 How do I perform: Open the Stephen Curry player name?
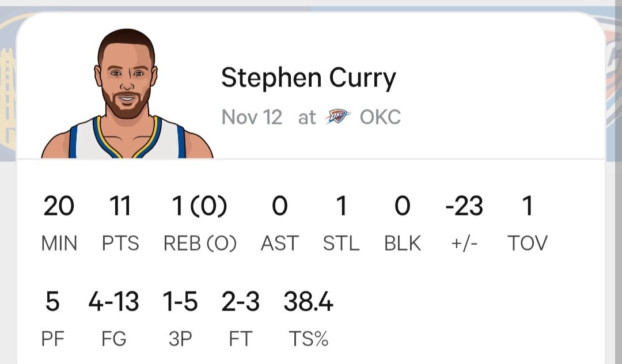tap(309, 78)
